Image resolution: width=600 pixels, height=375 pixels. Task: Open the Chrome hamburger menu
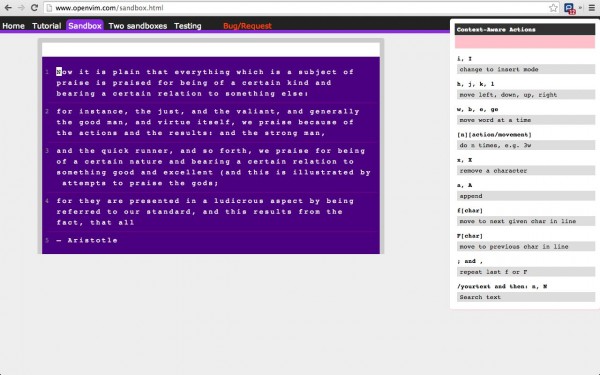(x=592, y=8)
